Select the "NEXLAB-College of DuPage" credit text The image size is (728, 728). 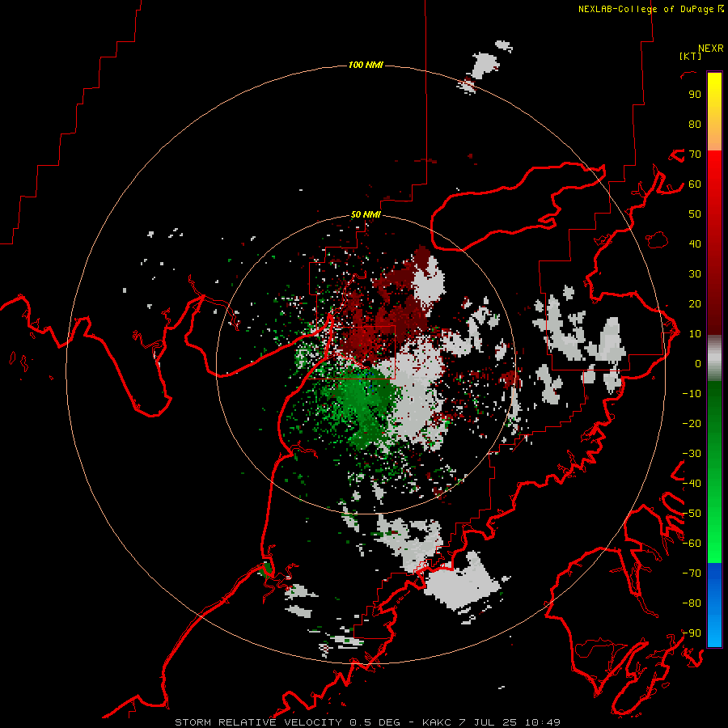coord(647,9)
